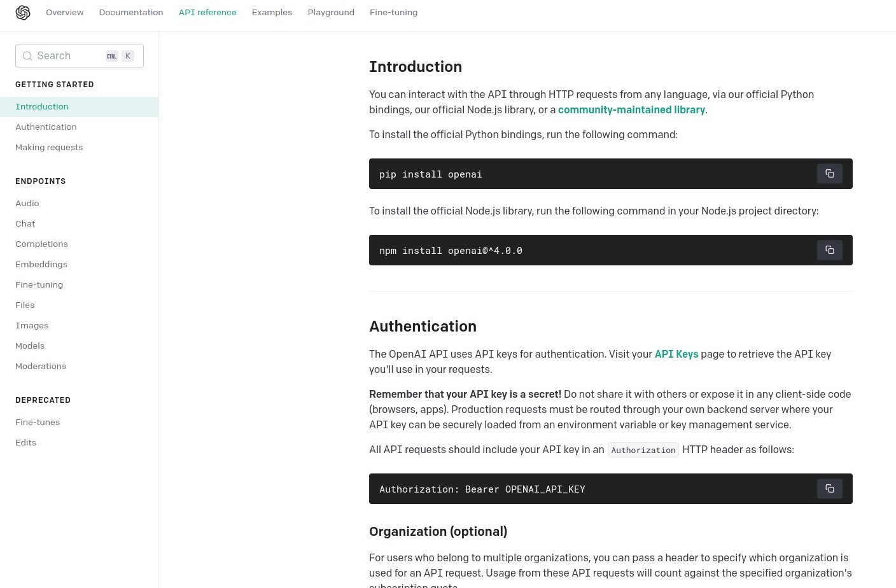Image resolution: width=896 pixels, height=588 pixels.
Task: Click the OpenAI logo icon
Action: pos(23,13)
